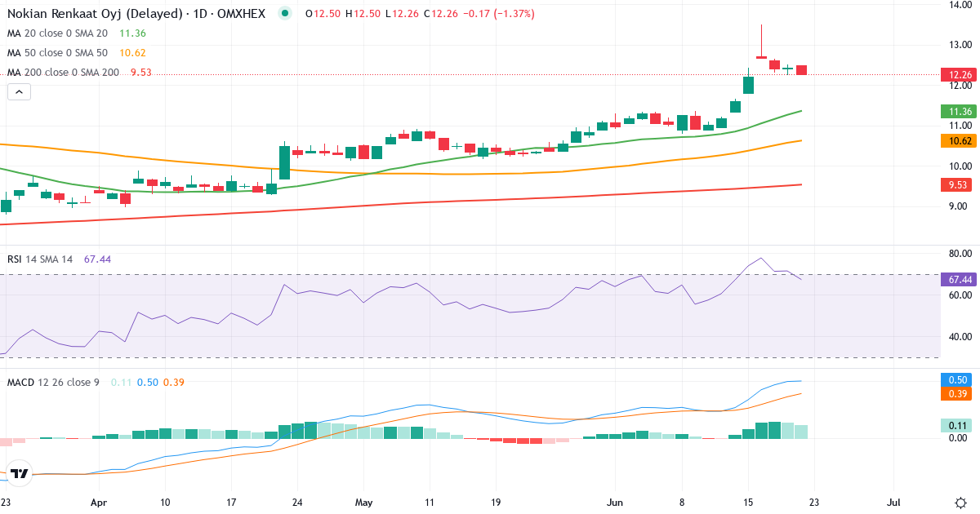The image size is (980, 514).
Task: Click the green market status dot
Action: [284, 14]
